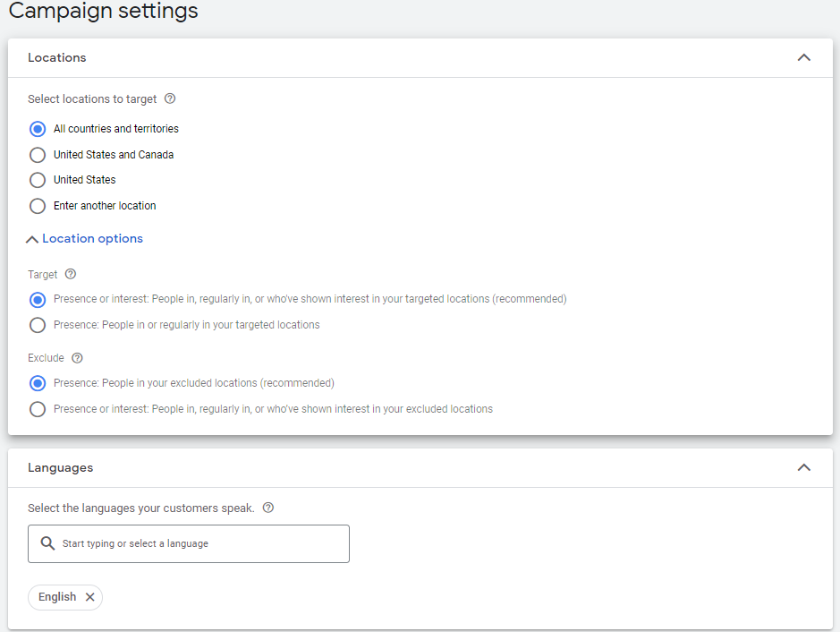Click the search magnifier icon in language field
The height and width of the screenshot is (632, 840).
(48, 543)
